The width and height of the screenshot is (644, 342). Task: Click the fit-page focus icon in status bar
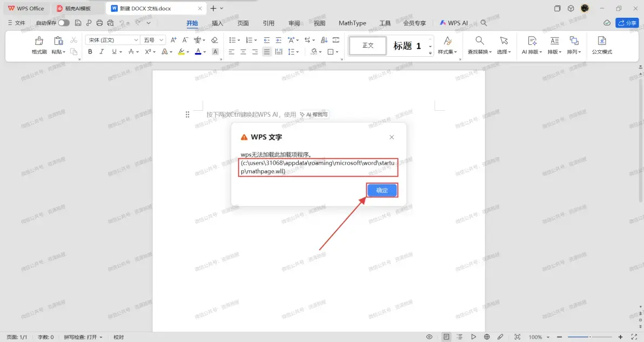(518, 337)
